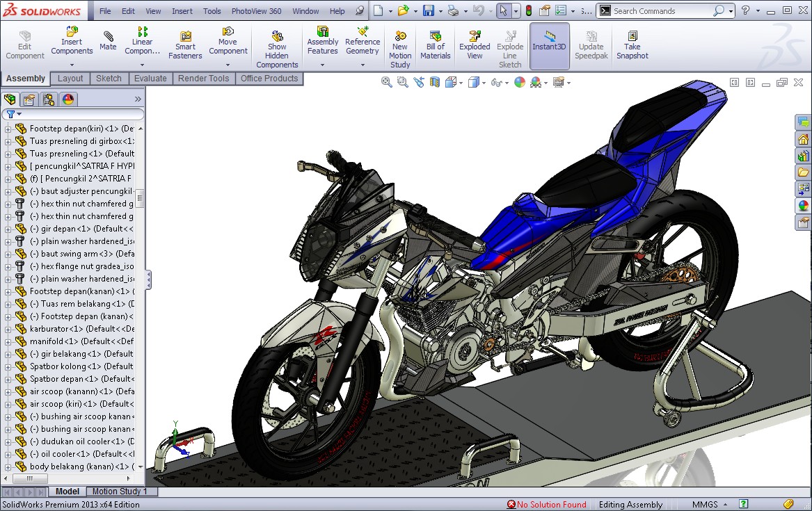Click the New document icon
812x511 pixels.
tap(379, 11)
